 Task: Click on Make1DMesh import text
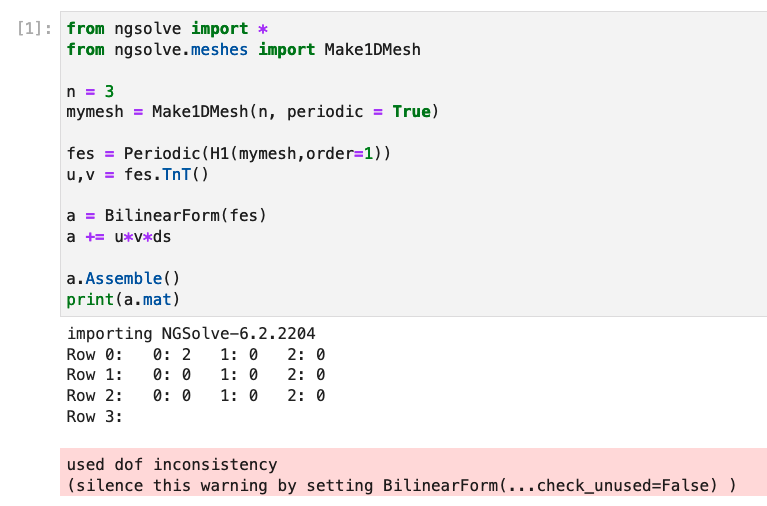tap(372, 50)
